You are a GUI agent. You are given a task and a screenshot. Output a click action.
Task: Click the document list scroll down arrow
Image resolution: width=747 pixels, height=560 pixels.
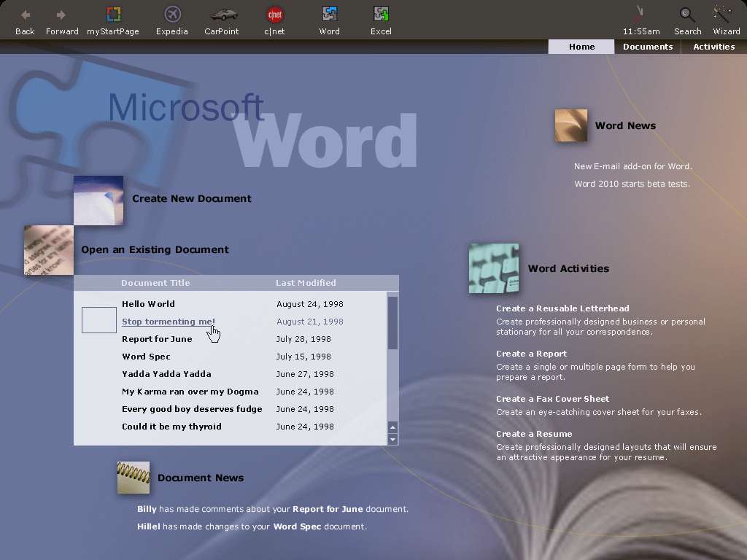point(393,439)
